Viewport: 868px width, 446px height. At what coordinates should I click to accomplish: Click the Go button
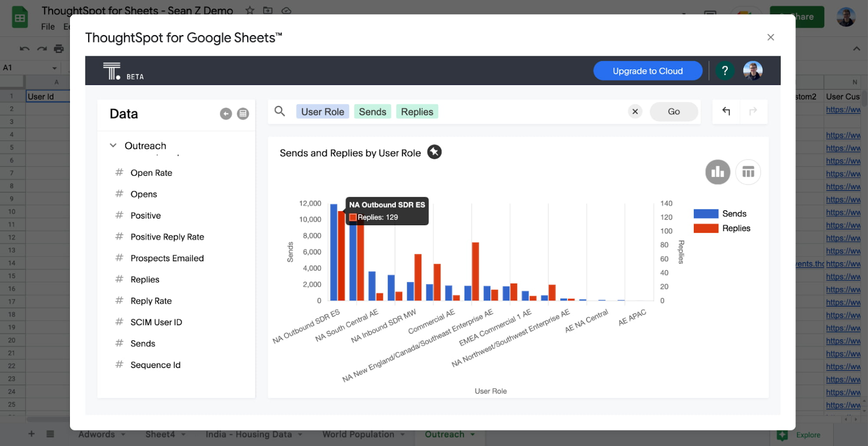click(x=674, y=111)
